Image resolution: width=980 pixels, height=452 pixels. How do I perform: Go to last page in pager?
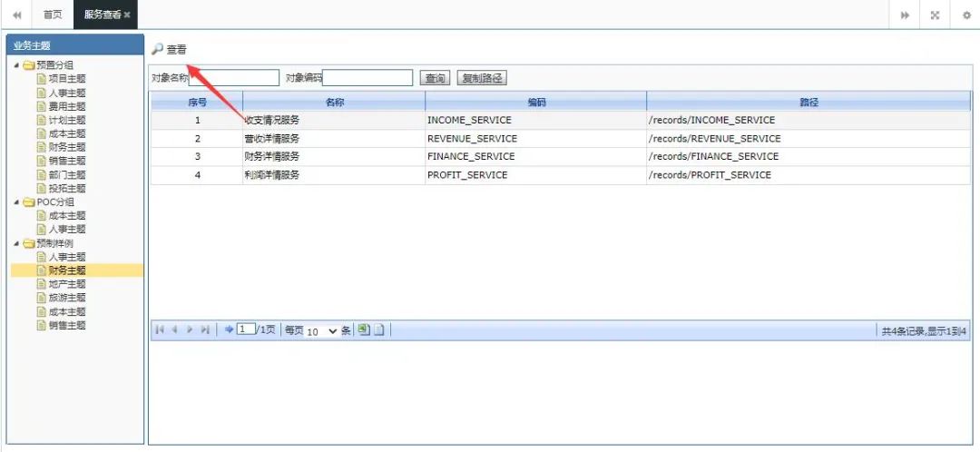tap(204, 330)
